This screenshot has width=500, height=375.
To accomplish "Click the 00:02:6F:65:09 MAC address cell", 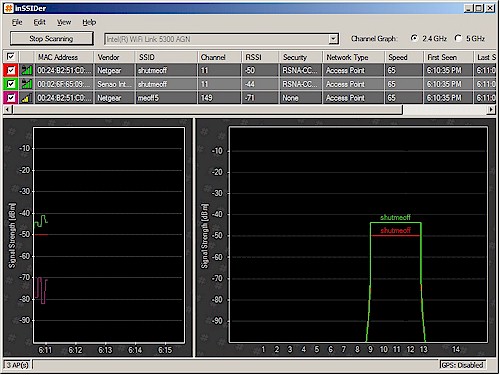I will 64,84.
